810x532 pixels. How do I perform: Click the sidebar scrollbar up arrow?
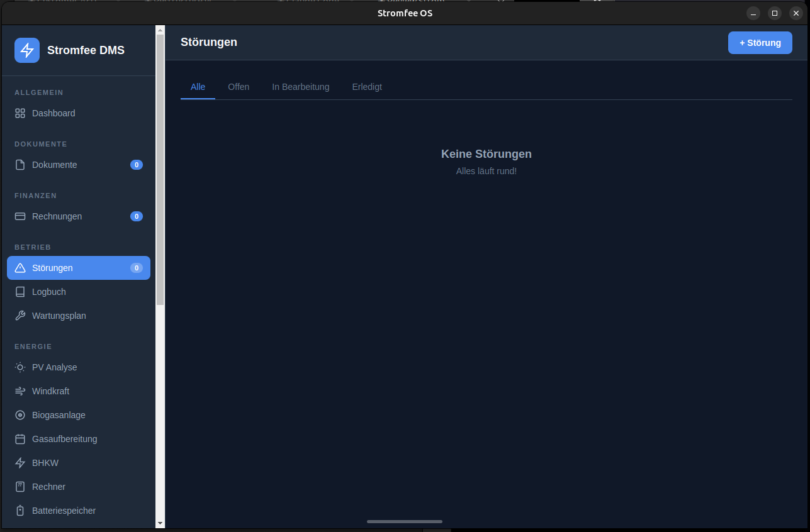(160, 30)
